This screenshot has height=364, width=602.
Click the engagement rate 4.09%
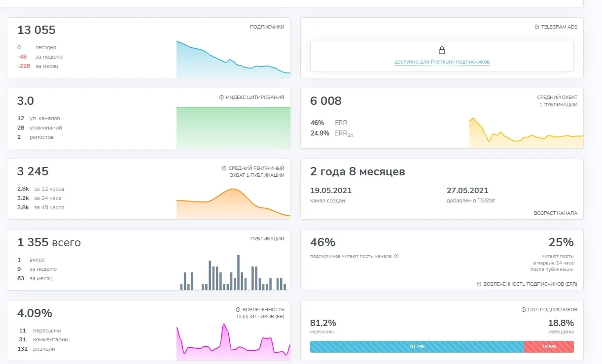tap(35, 313)
